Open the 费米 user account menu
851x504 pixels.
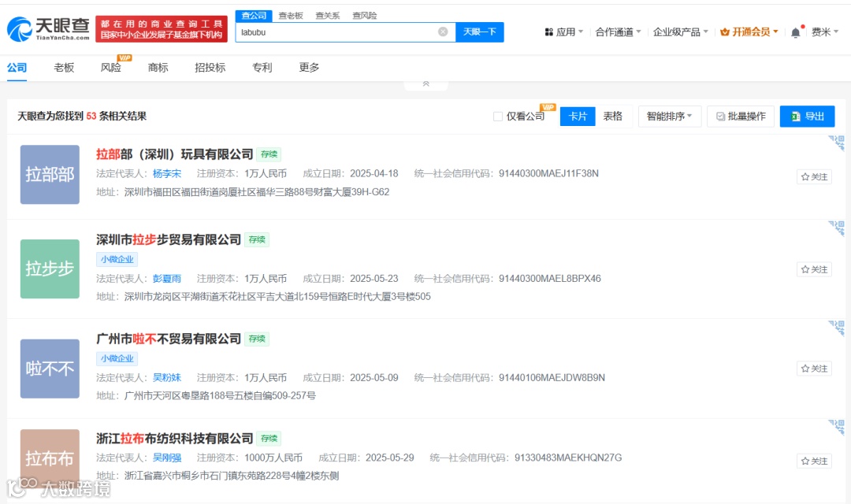pos(824,32)
